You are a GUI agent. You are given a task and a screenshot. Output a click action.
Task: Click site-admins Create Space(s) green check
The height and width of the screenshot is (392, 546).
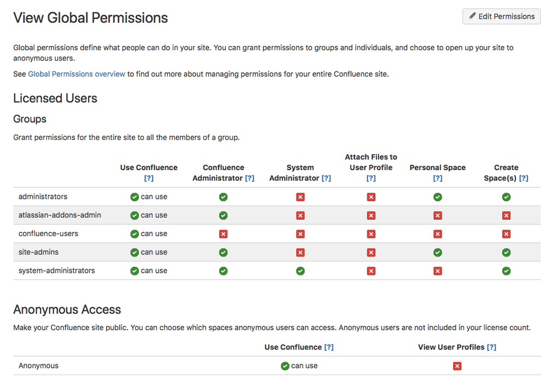pos(506,252)
